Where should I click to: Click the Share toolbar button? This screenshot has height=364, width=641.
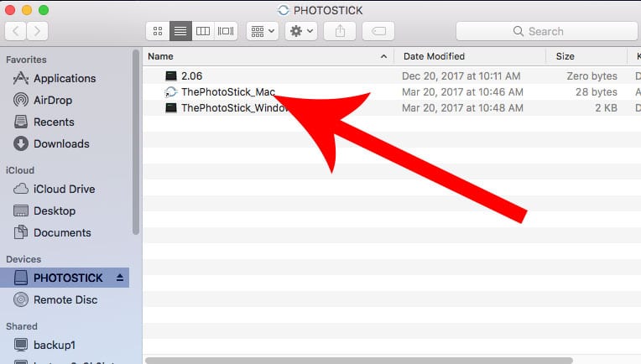tap(340, 31)
